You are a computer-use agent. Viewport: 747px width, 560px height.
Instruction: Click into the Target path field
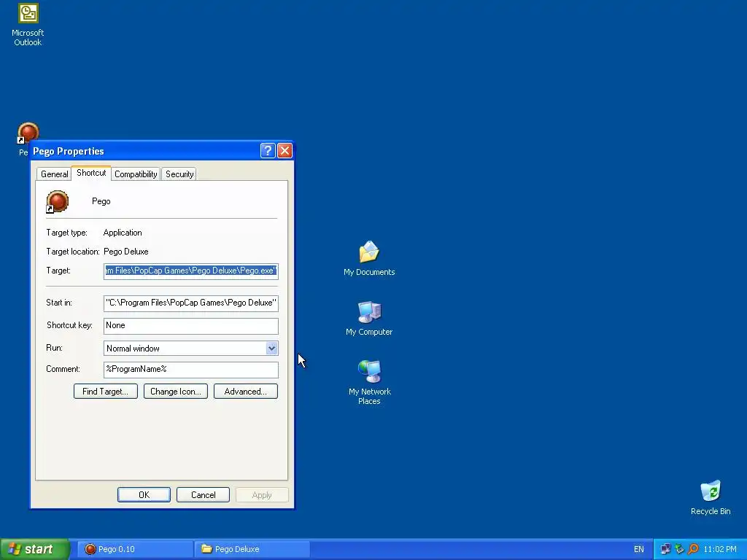[191, 271]
